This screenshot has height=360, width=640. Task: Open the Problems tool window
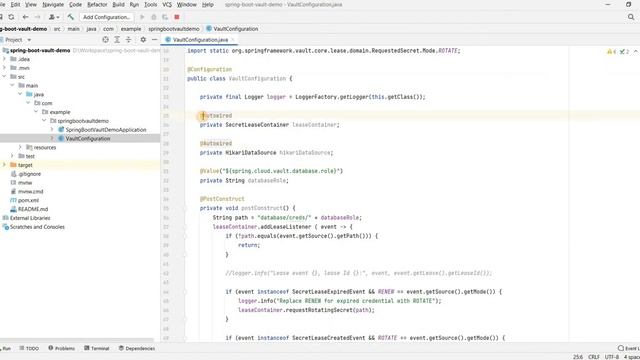[61, 349]
